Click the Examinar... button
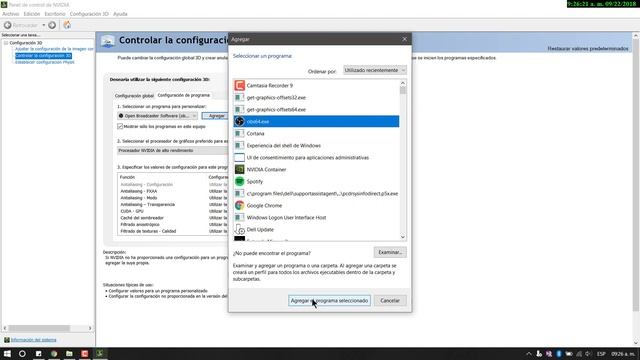 (x=390, y=252)
